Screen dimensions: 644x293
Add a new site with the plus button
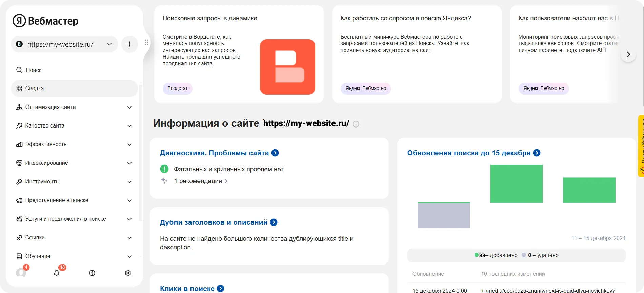130,44
